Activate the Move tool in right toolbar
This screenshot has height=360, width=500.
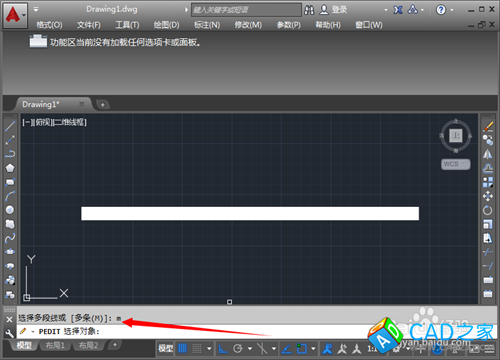[488, 196]
